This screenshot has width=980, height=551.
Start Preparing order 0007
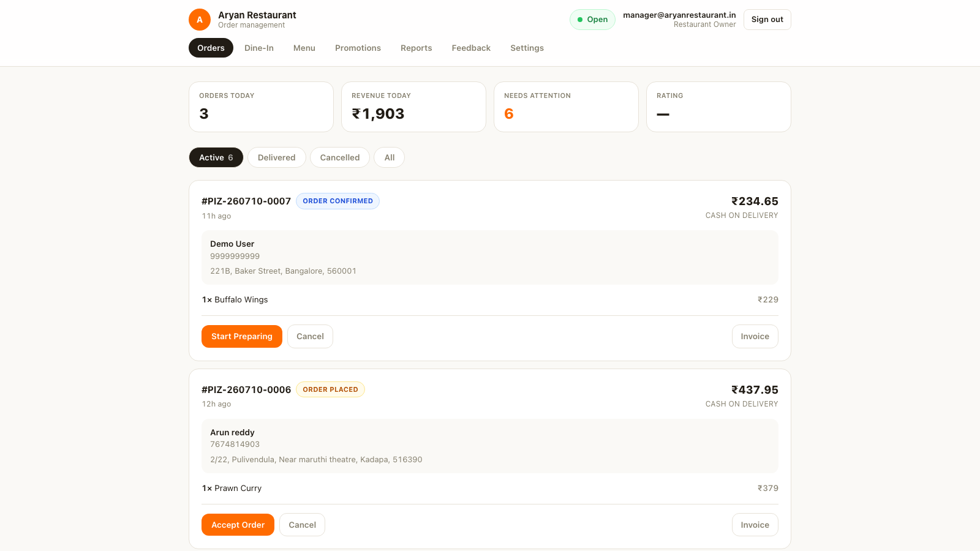point(242,336)
